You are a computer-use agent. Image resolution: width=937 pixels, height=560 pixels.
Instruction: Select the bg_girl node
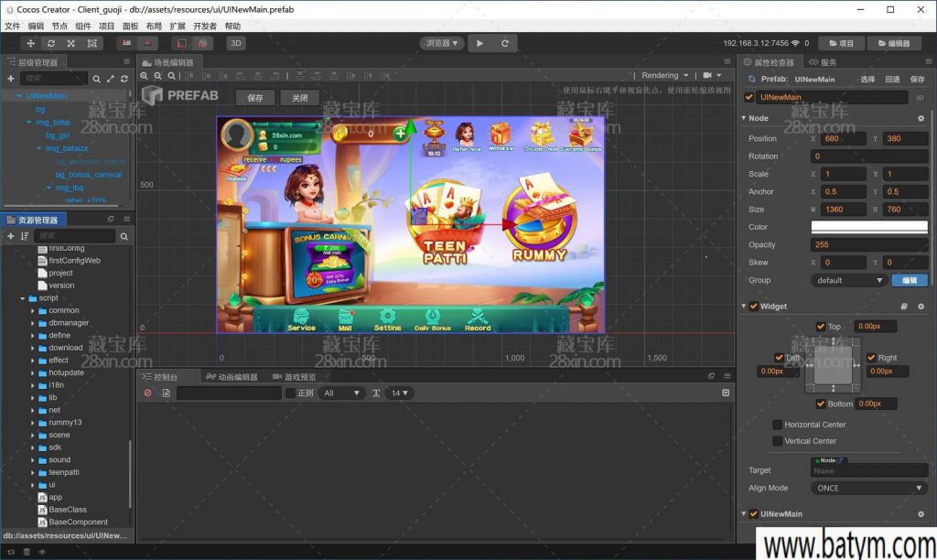[x=58, y=135]
